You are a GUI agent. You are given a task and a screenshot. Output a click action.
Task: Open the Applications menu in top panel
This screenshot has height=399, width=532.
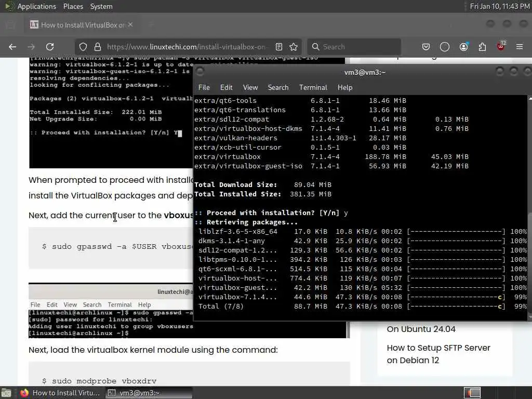coord(37,6)
